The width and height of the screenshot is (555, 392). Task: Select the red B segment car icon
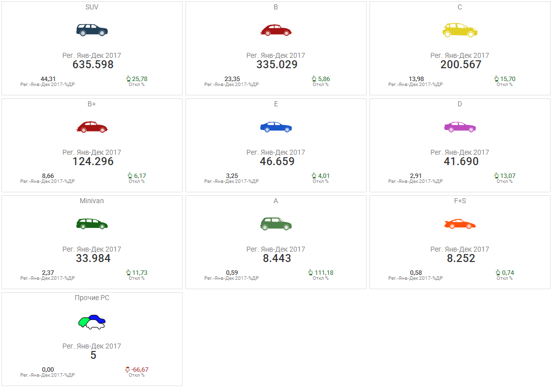coord(276,30)
